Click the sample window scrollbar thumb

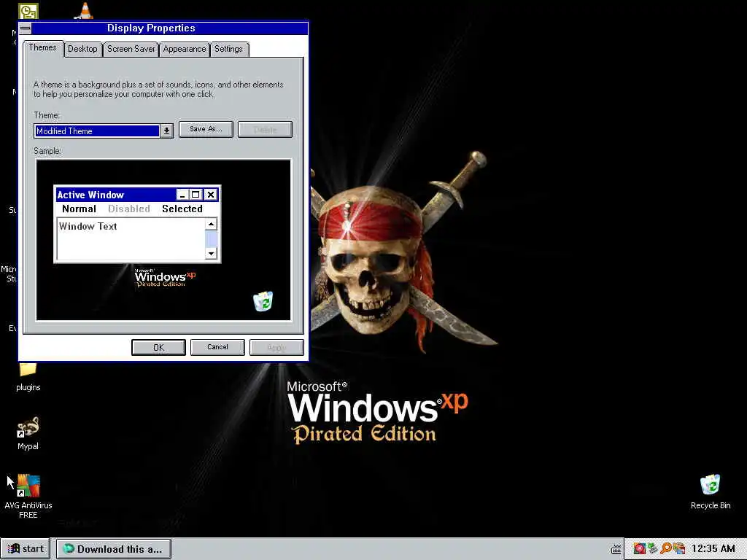[x=211, y=239]
